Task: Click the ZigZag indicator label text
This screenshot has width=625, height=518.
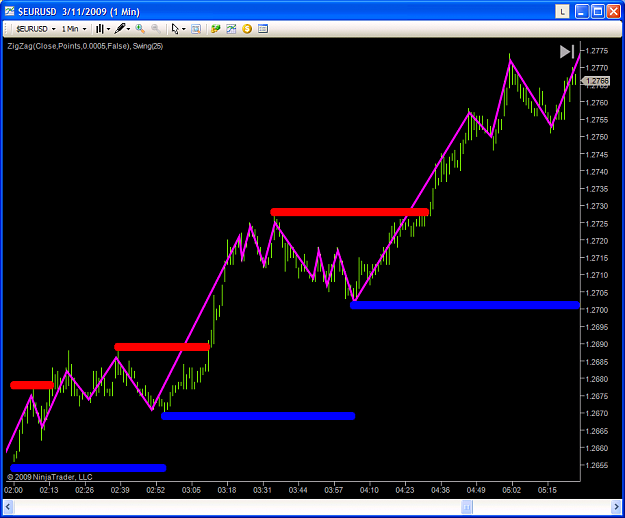Action: [x=85, y=46]
